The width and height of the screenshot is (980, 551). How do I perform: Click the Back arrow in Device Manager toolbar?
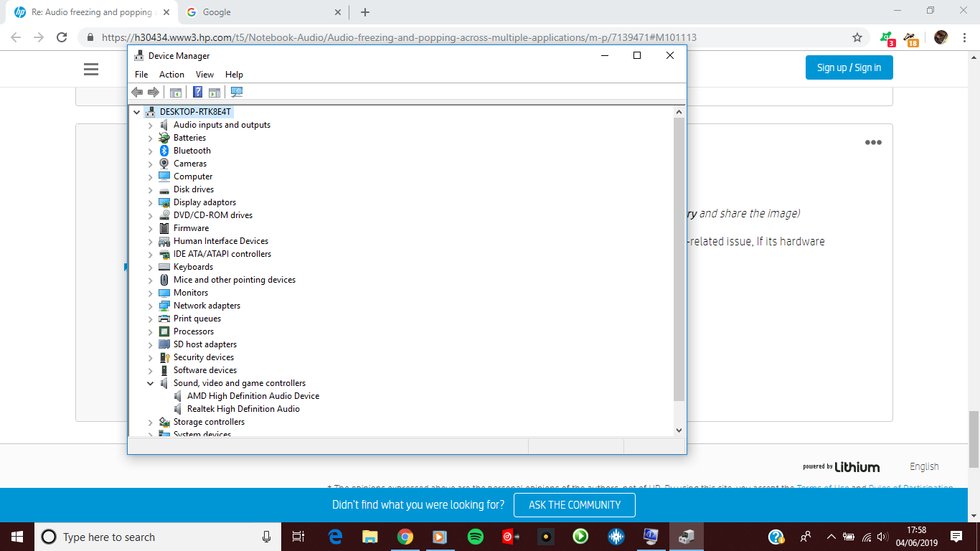pyautogui.click(x=137, y=91)
